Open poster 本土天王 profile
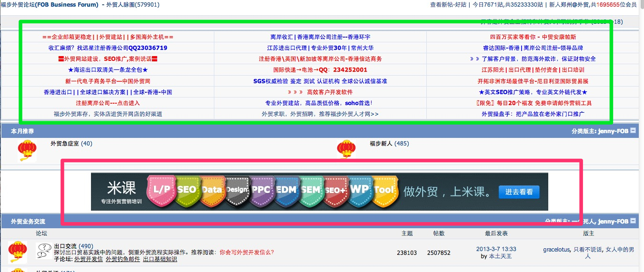This screenshot has height=272, width=644. (500, 256)
